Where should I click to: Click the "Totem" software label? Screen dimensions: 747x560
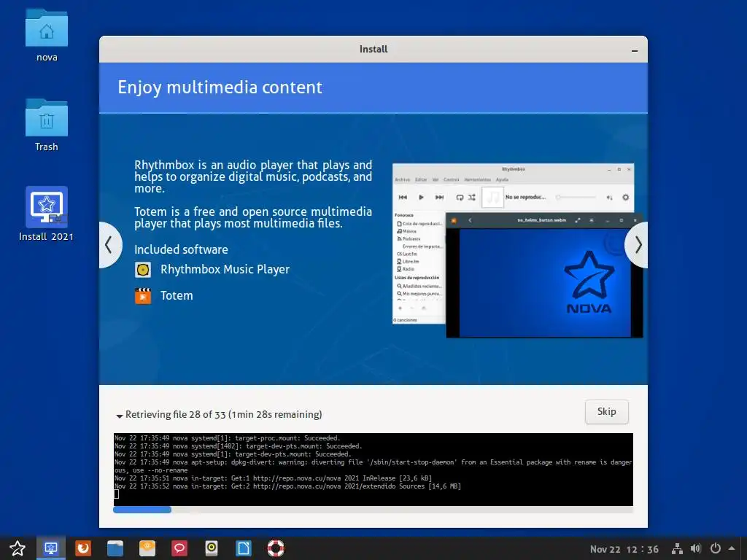[x=177, y=296]
